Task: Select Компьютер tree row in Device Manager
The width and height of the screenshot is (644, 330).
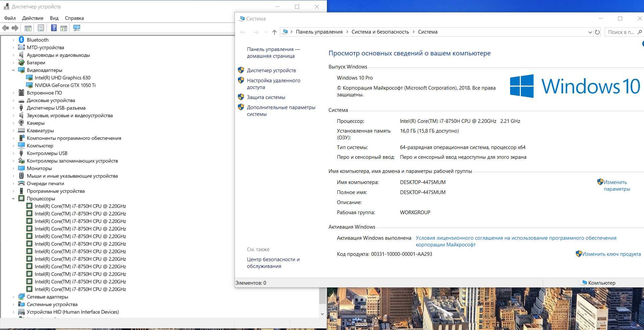Action: pyautogui.click(x=40, y=146)
